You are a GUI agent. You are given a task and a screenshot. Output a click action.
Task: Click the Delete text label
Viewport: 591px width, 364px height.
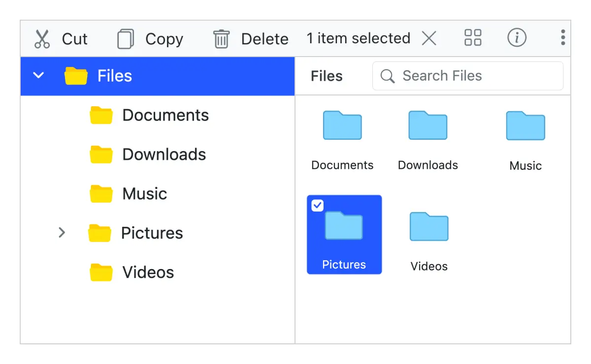tap(264, 38)
